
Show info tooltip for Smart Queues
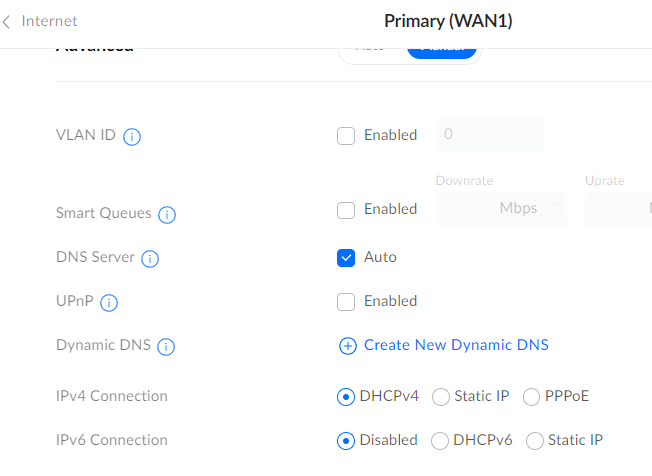[x=167, y=214]
